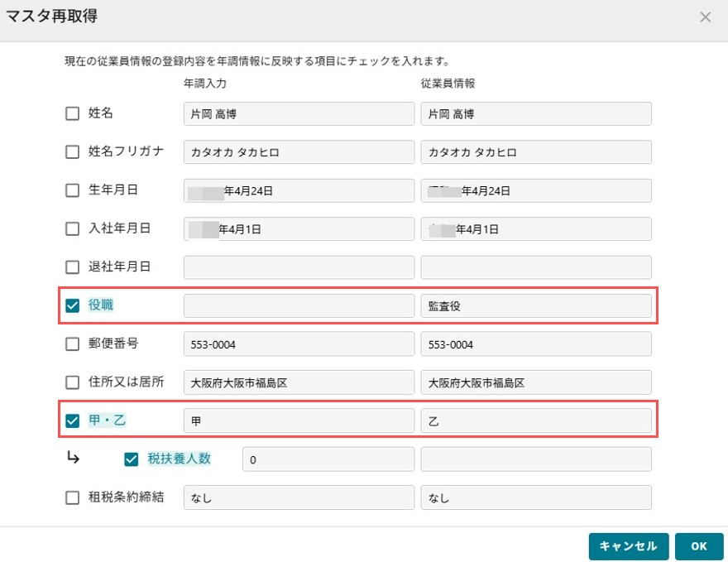Confirm with the OK button
The image size is (728, 562).
click(x=699, y=546)
